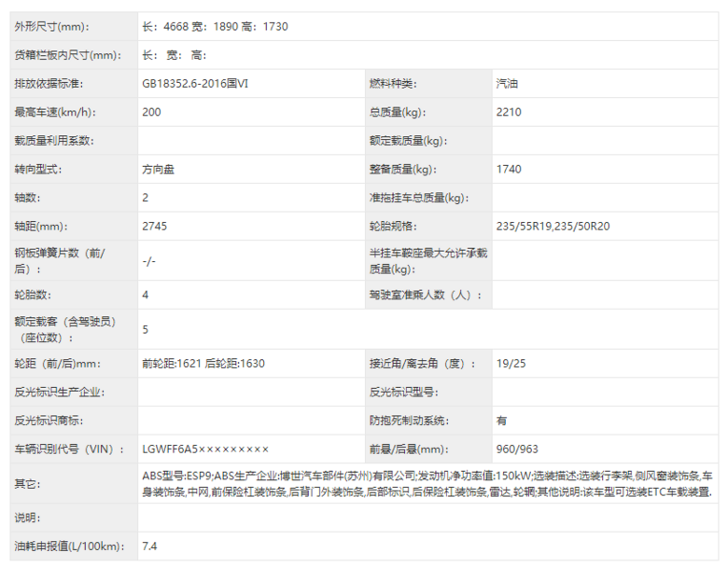The width and height of the screenshot is (728, 567).
Task: Select the fuel consumption value 7.4
Action: (149, 546)
